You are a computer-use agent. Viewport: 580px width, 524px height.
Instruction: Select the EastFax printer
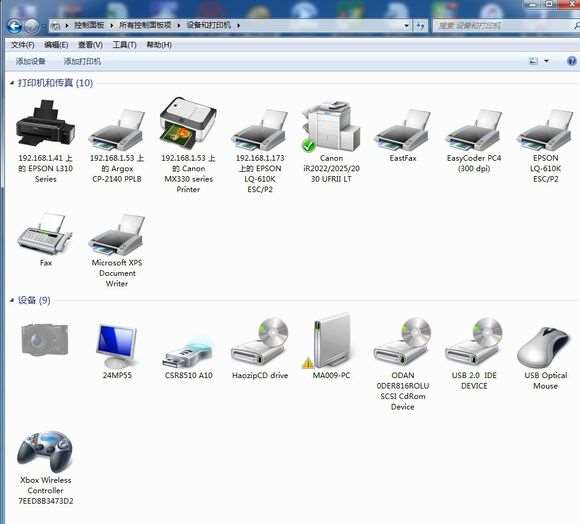[403, 135]
